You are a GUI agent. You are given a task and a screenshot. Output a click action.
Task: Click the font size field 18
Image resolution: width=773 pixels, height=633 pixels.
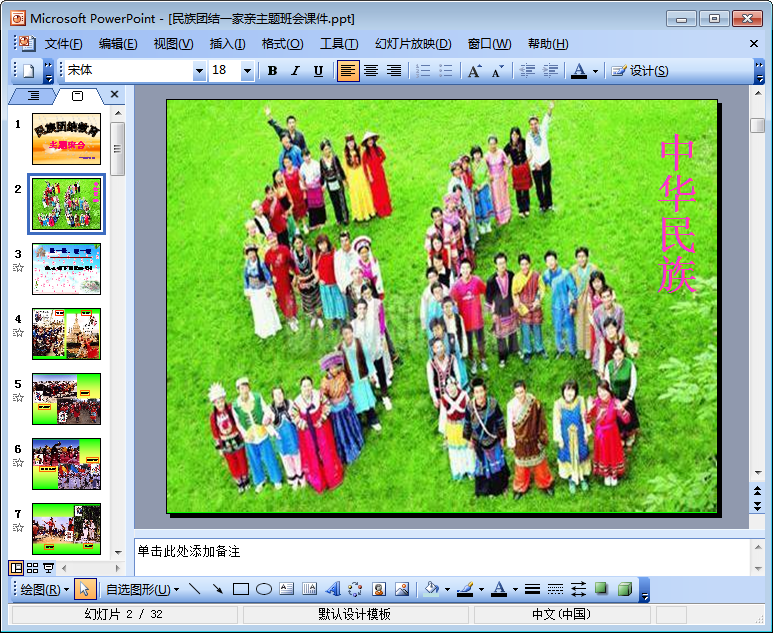tap(225, 70)
